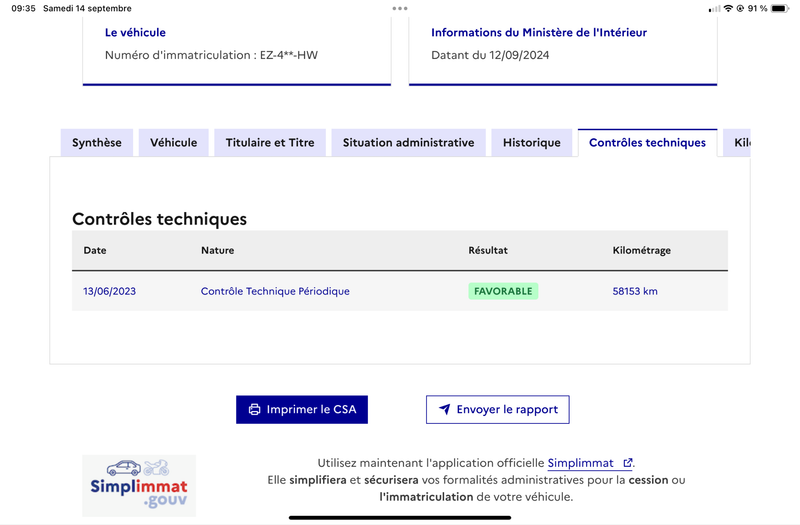Viewport: 800px width, 525px height.
Task: Click the Imprimer le CSA button
Action: coord(302,409)
